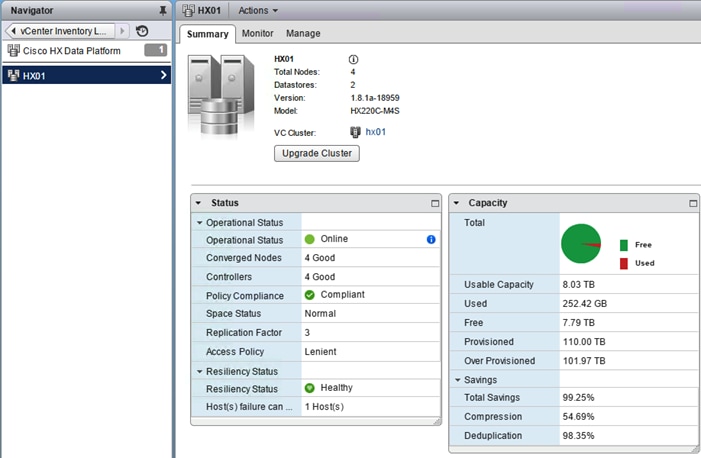Maximize the Capacity panel
Viewport: 701px width, 458px height.
pyautogui.click(x=693, y=204)
